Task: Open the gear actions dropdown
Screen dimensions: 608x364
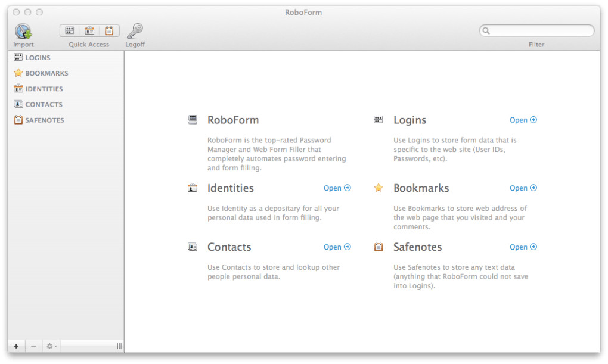Action: click(51, 346)
